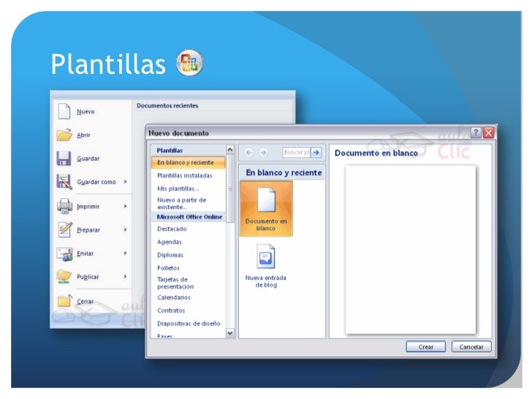The width and height of the screenshot is (532, 399).
Task: Select Diapositivas de diseño category
Action: (189, 324)
